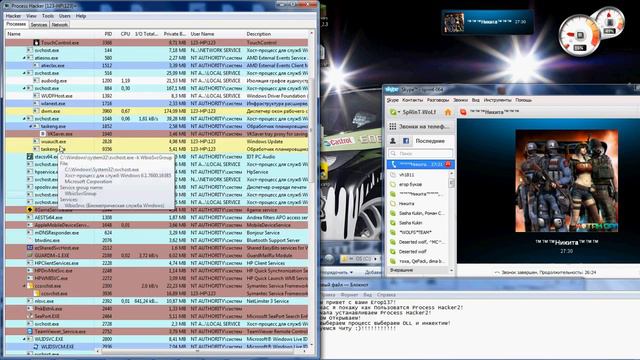Open the View menu in Process Hacker

31,16
